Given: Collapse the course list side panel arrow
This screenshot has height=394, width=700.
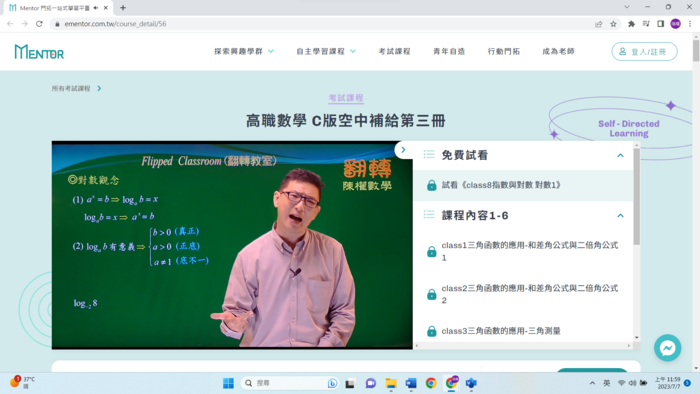Looking at the screenshot, I should pos(403,150).
